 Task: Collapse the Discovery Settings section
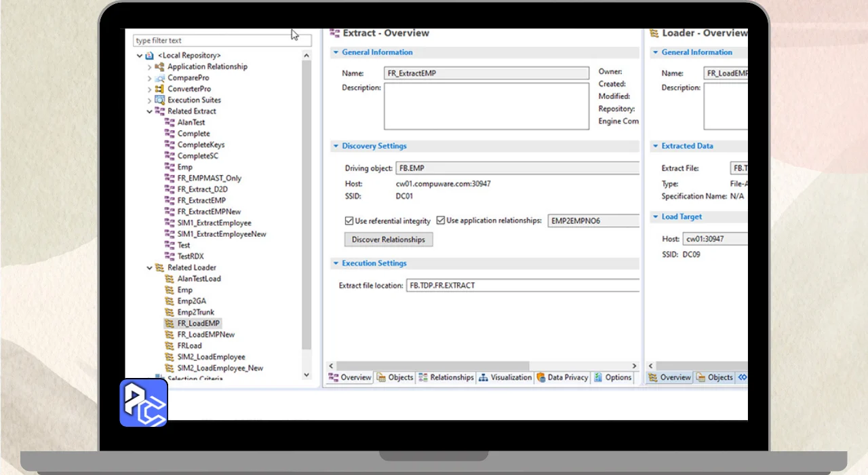click(x=336, y=147)
